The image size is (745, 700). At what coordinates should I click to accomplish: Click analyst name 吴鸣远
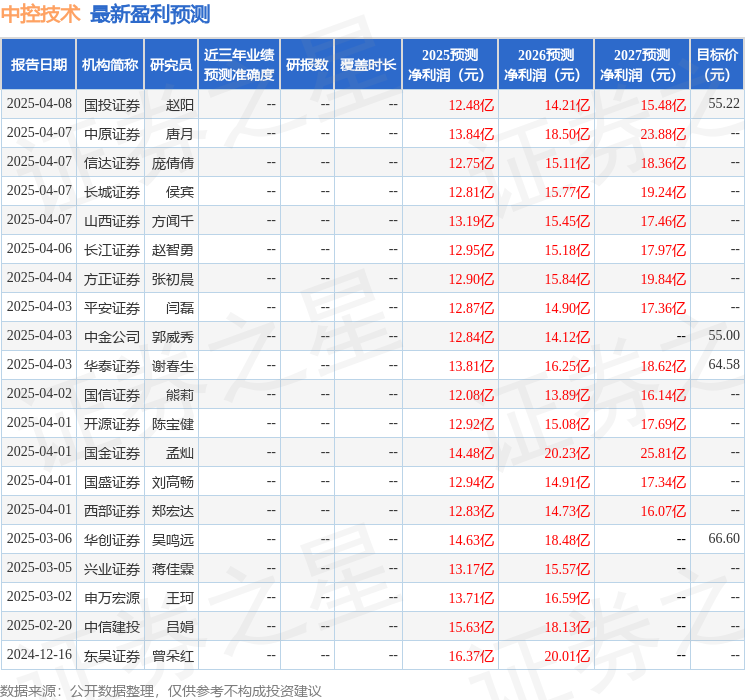[x=173, y=540]
